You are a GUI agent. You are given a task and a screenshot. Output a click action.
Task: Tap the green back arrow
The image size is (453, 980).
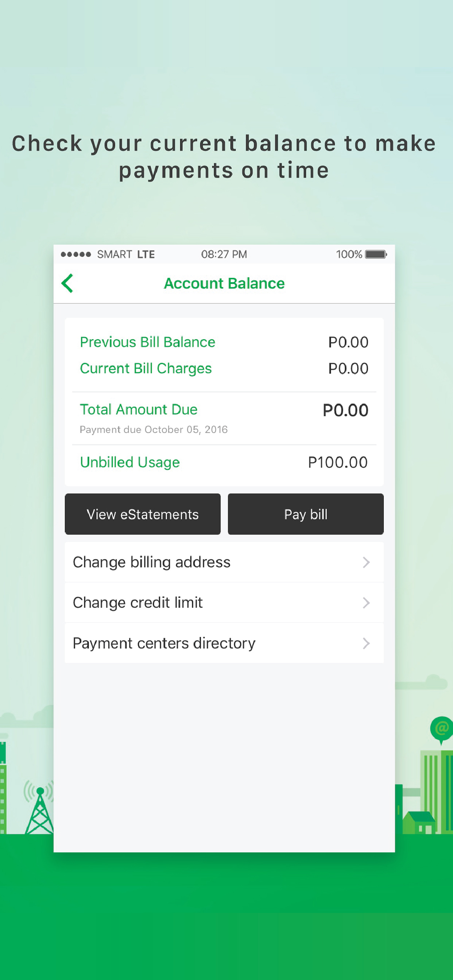67,283
